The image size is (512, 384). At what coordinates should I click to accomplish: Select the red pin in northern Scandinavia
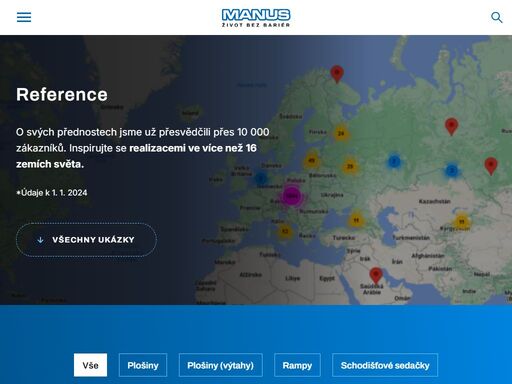(x=337, y=74)
